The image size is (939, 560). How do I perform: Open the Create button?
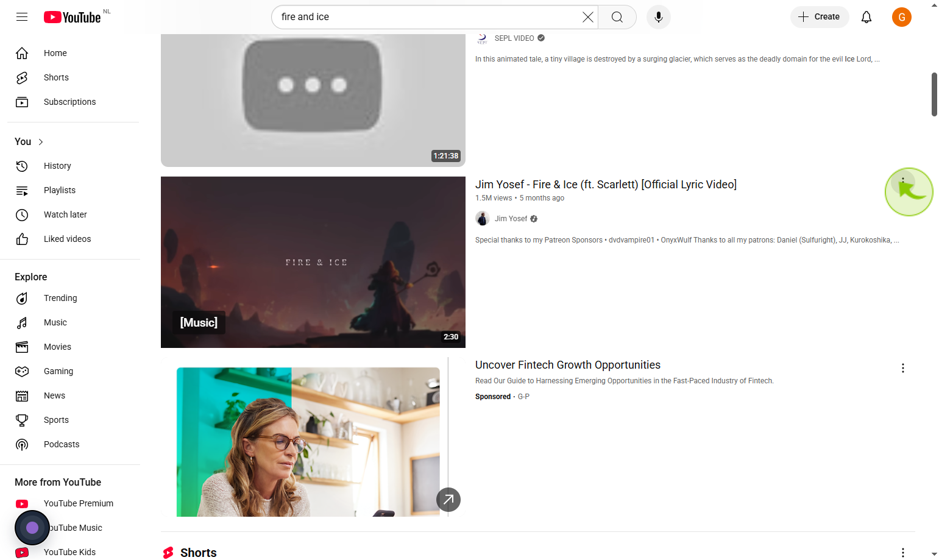(x=820, y=17)
